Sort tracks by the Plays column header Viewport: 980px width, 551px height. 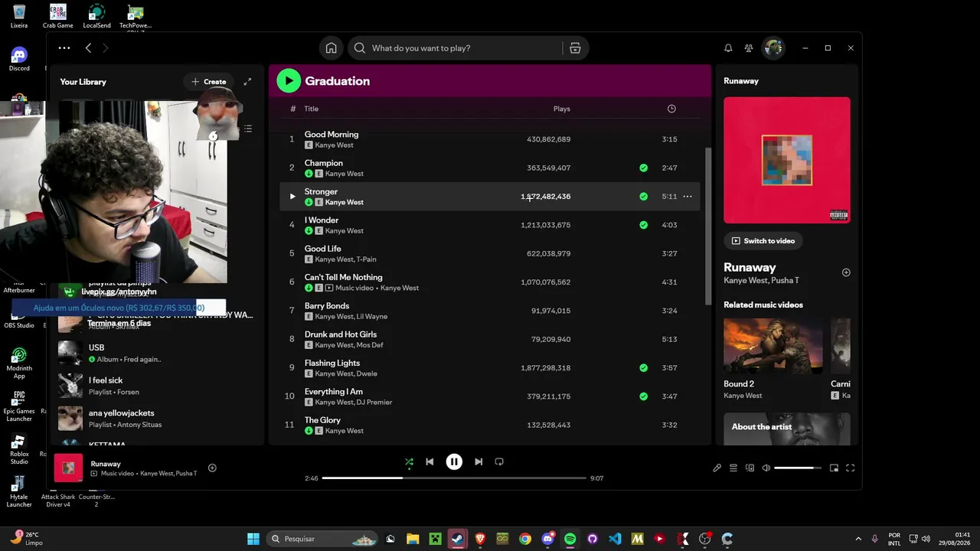tap(562, 109)
